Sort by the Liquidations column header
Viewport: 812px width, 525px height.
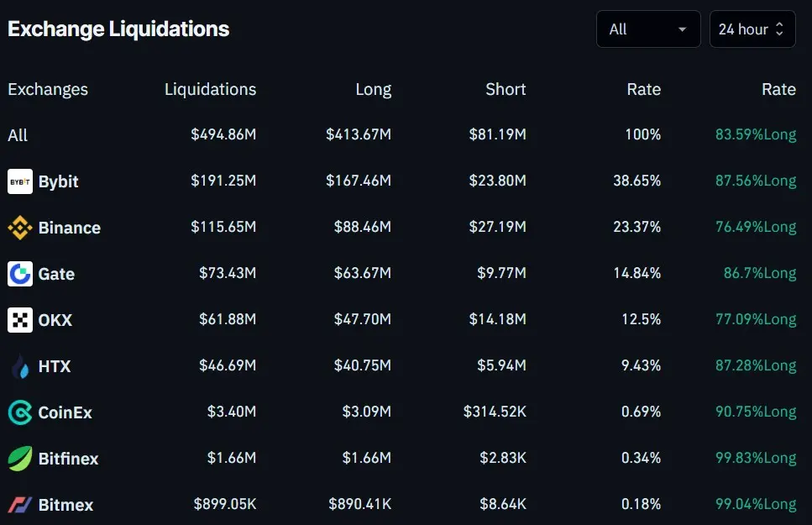210,89
